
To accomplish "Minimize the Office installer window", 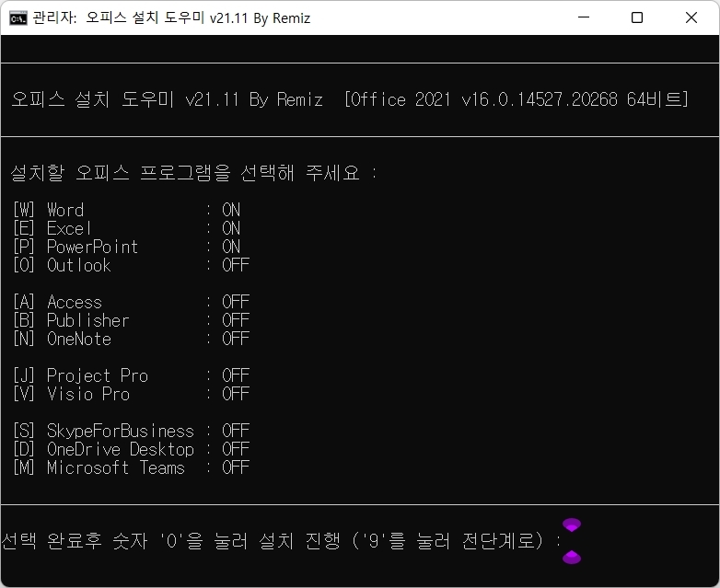I will point(583,17).
